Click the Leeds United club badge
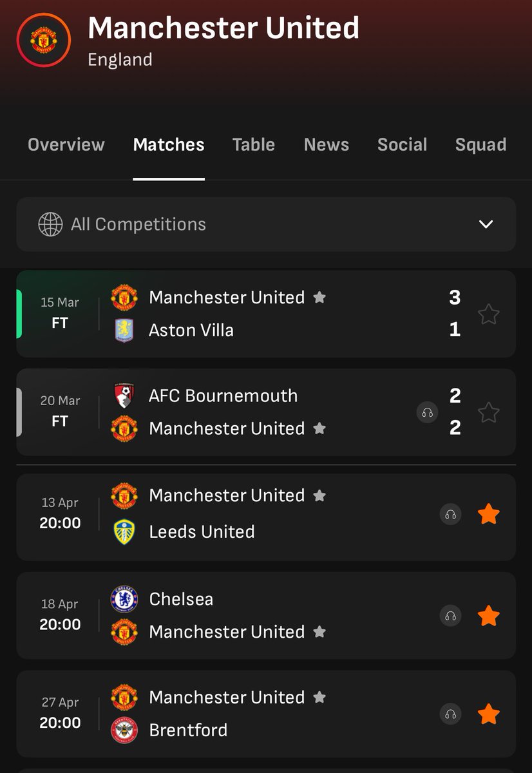Screen dimensions: 532x773 pyautogui.click(x=124, y=531)
